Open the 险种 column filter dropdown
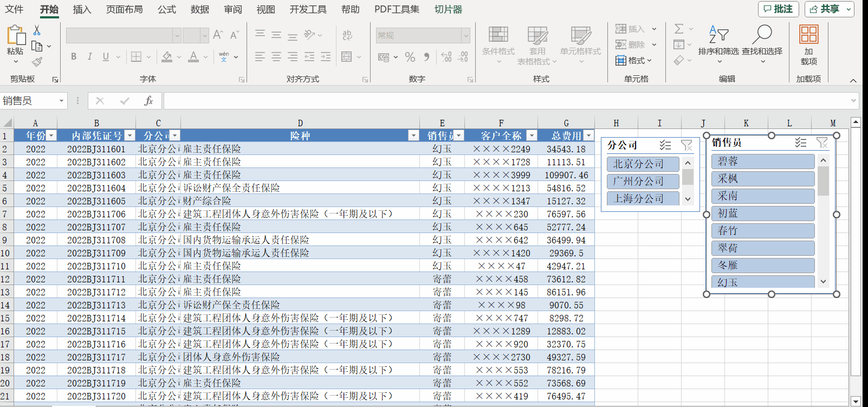The image size is (868, 407). pyautogui.click(x=413, y=136)
